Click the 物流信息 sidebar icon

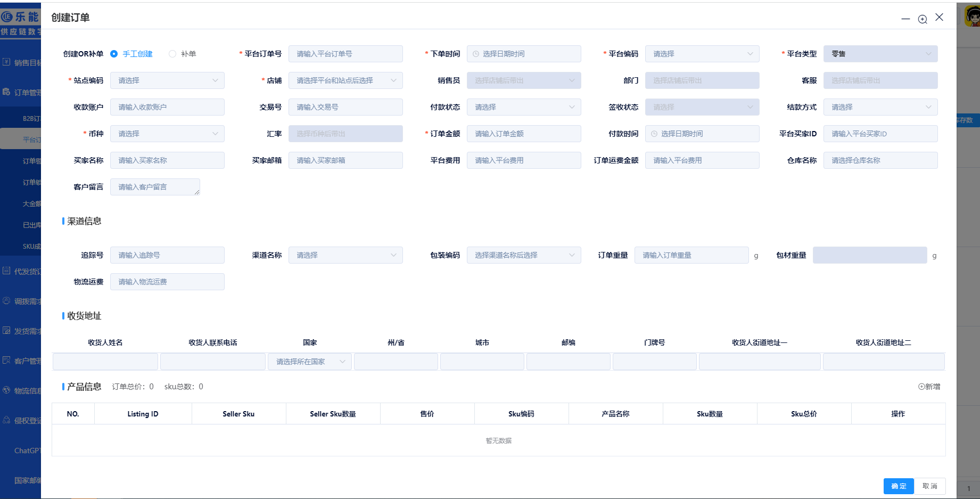pyautogui.click(x=6, y=390)
